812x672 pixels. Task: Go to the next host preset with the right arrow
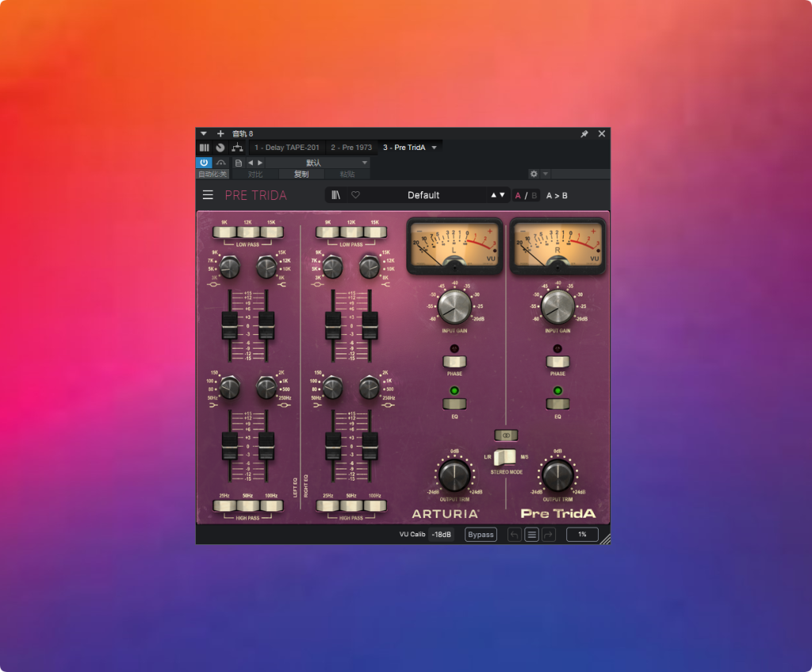(x=260, y=163)
